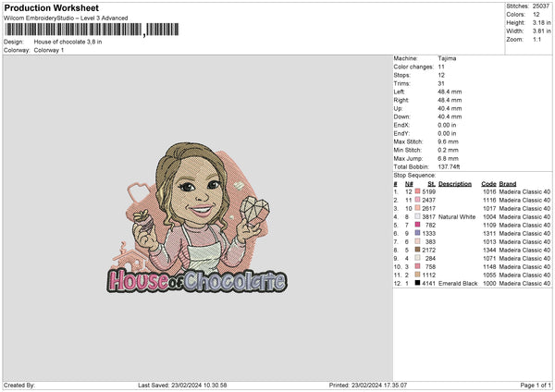Click the Zoom value 1:1

(536, 39)
